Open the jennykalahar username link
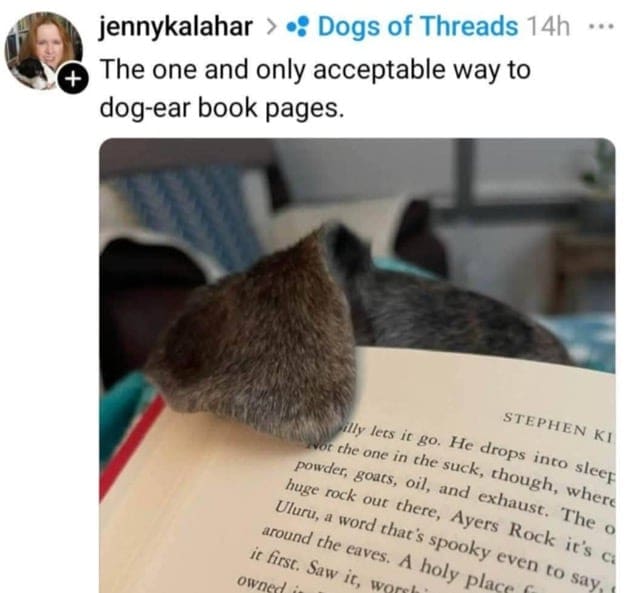This screenshot has width=637, height=593. click(176, 27)
